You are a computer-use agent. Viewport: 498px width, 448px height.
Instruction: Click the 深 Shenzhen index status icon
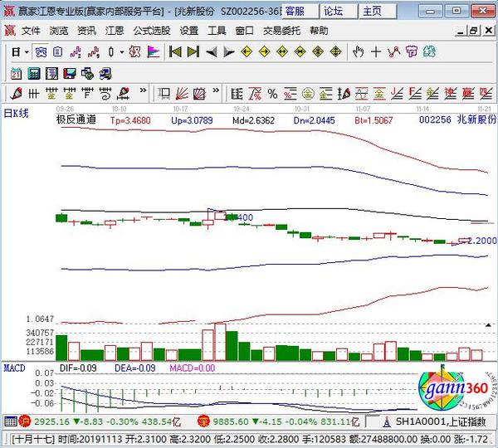(203, 421)
